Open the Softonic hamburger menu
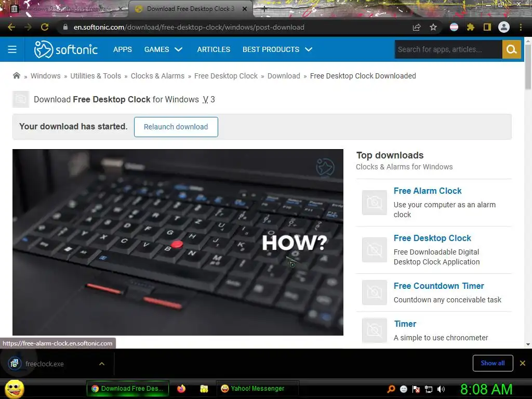532x399 pixels. (12, 49)
